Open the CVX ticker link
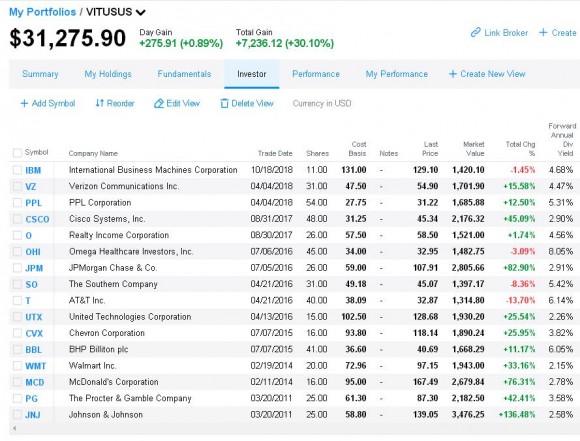Image resolution: width=580 pixels, height=441 pixels. tap(34, 333)
